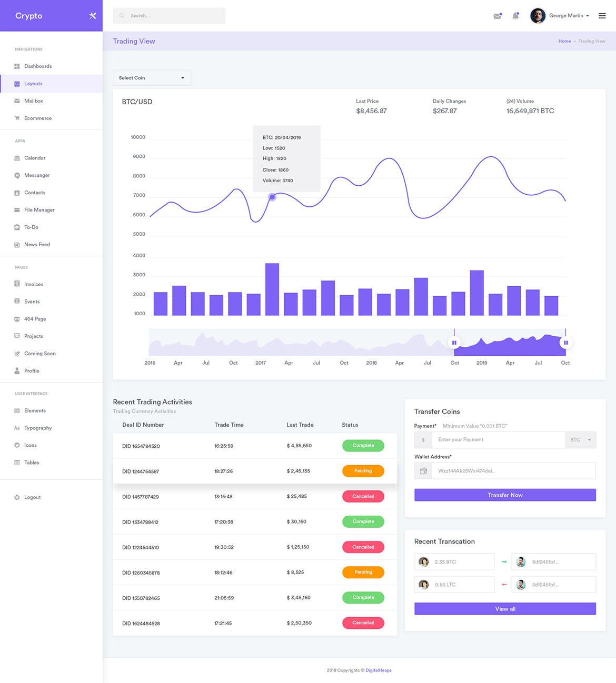Click the wallet icon in the Wallet Address field

click(x=423, y=470)
